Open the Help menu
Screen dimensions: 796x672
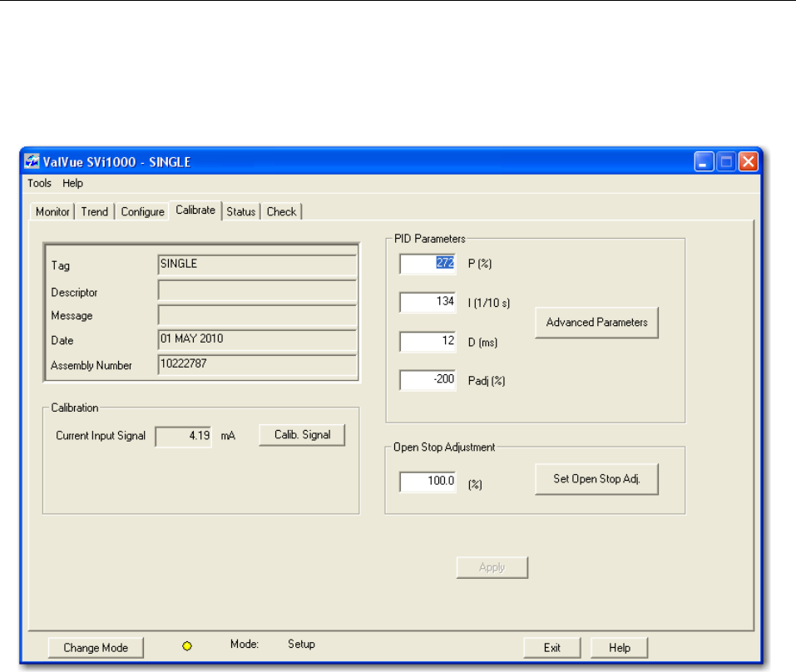point(72,183)
